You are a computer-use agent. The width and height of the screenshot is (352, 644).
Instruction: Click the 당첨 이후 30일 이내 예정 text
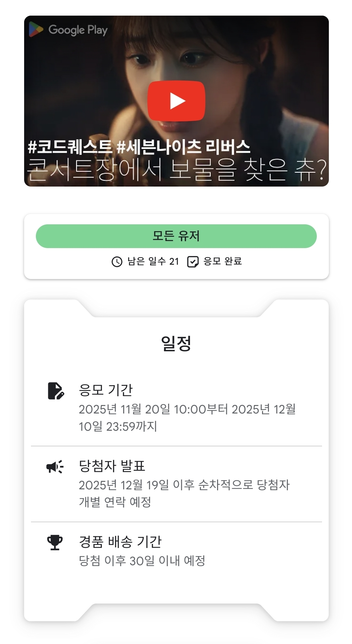142,561
